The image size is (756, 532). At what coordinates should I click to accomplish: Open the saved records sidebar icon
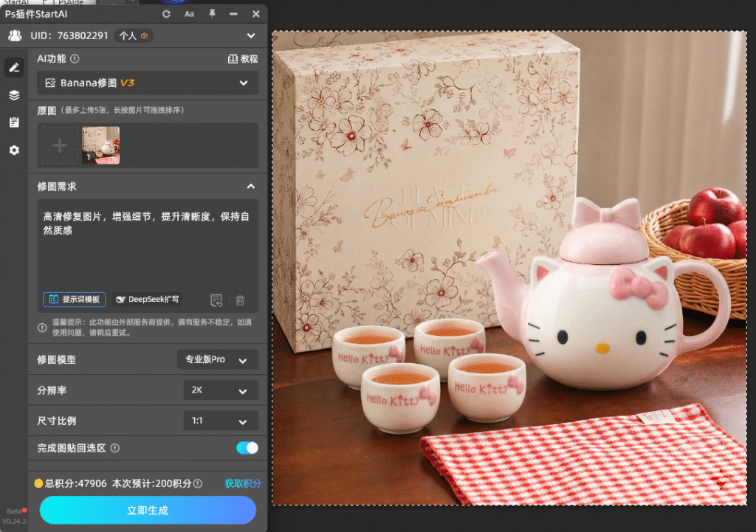coord(14,122)
